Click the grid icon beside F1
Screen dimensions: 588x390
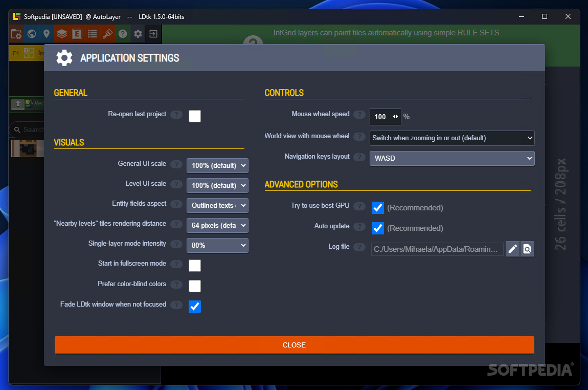click(x=29, y=53)
